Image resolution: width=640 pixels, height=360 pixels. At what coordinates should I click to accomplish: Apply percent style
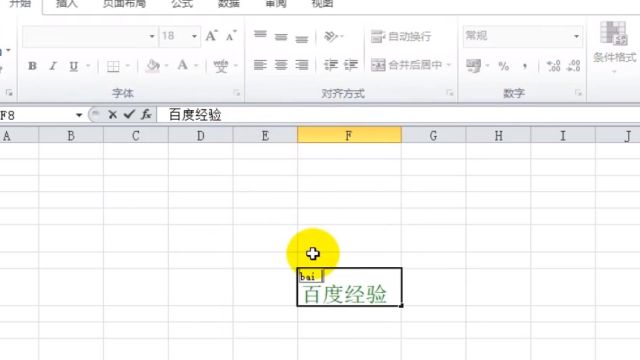coord(504,66)
